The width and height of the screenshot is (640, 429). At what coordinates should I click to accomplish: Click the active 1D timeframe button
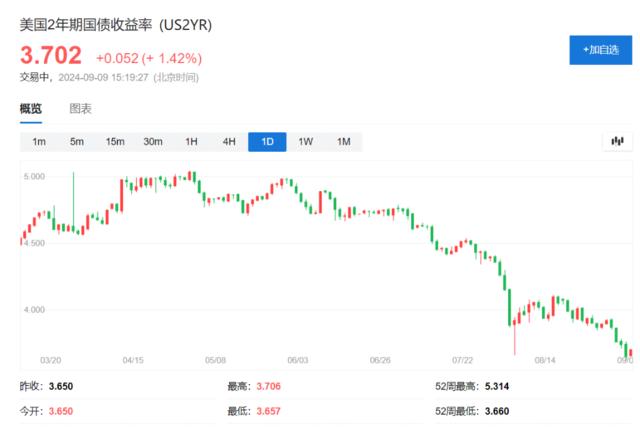click(267, 142)
